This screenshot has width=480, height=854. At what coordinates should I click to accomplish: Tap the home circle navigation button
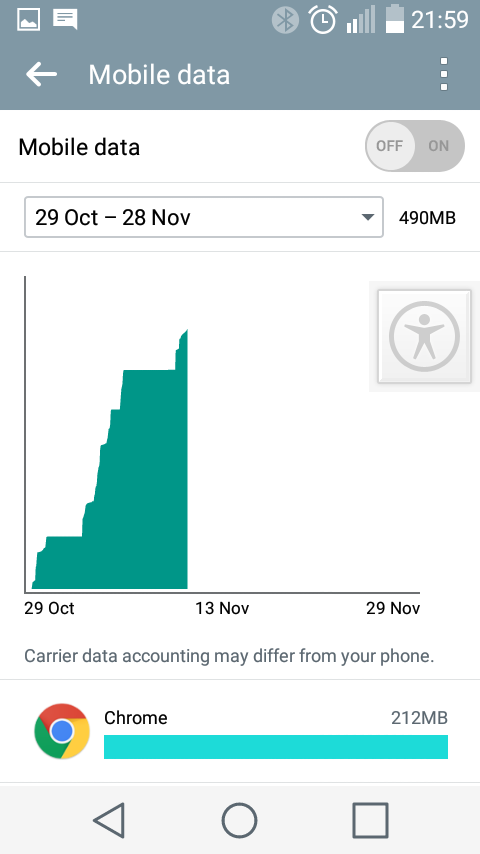point(239,820)
